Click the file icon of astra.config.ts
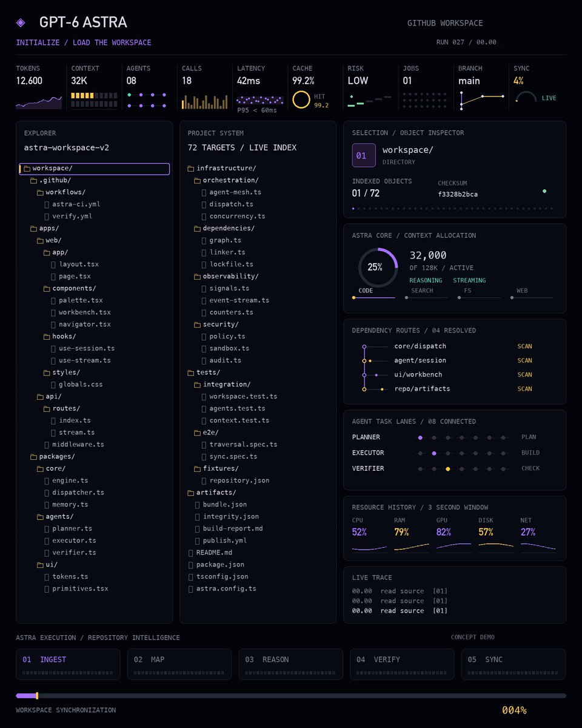 pyautogui.click(x=190, y=588)
